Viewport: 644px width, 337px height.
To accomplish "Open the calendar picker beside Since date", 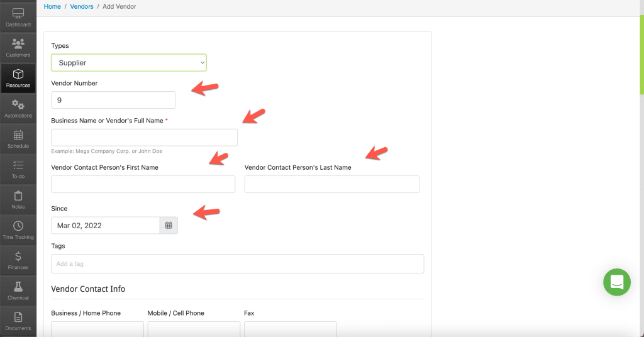I will coord(169,225).
